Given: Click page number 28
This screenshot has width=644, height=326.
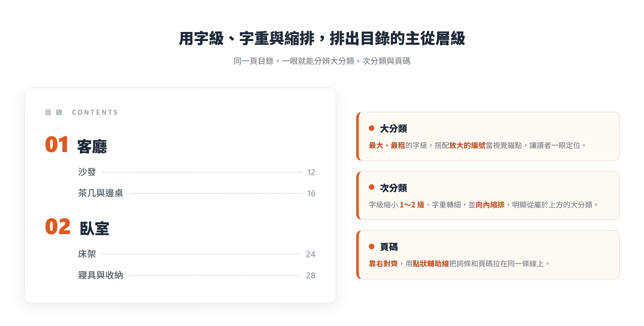Looking at the screenshot, I should tap(311, 276).
